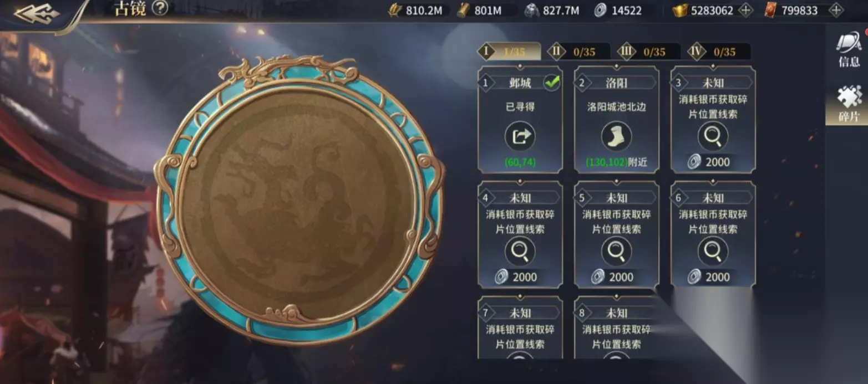Open the 古镜 help question mark
Screen dimensions: 868x384
click(x=160, y=8)
